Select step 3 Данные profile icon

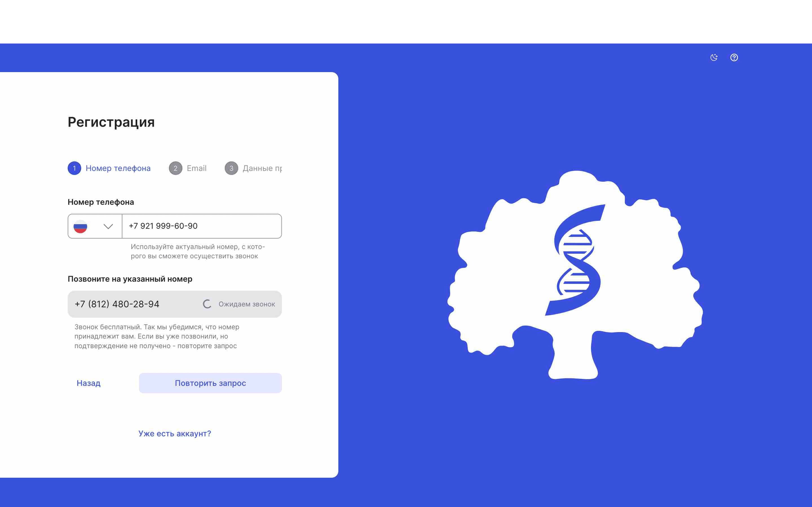(x=231, y=168)
